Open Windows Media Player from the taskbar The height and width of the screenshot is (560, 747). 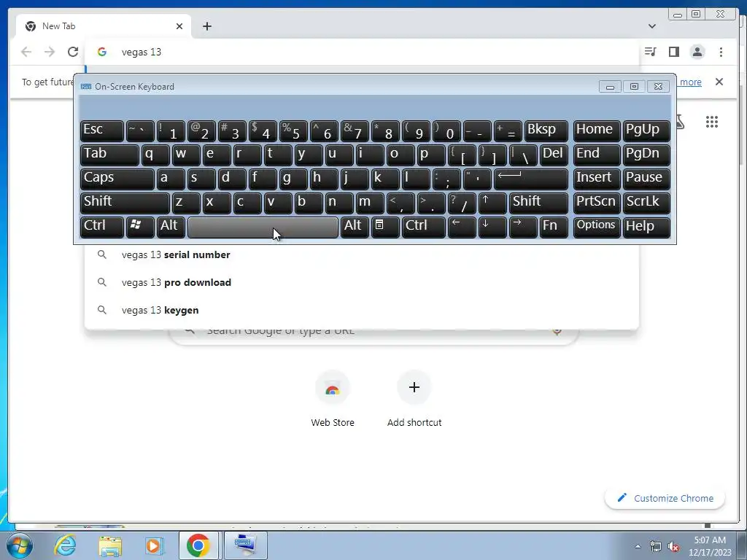click(x=155, y=545)
